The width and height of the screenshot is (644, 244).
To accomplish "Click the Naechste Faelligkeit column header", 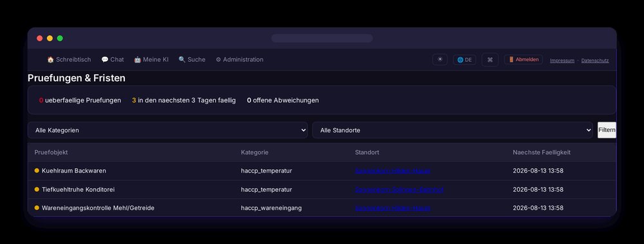I will point(542,153).
